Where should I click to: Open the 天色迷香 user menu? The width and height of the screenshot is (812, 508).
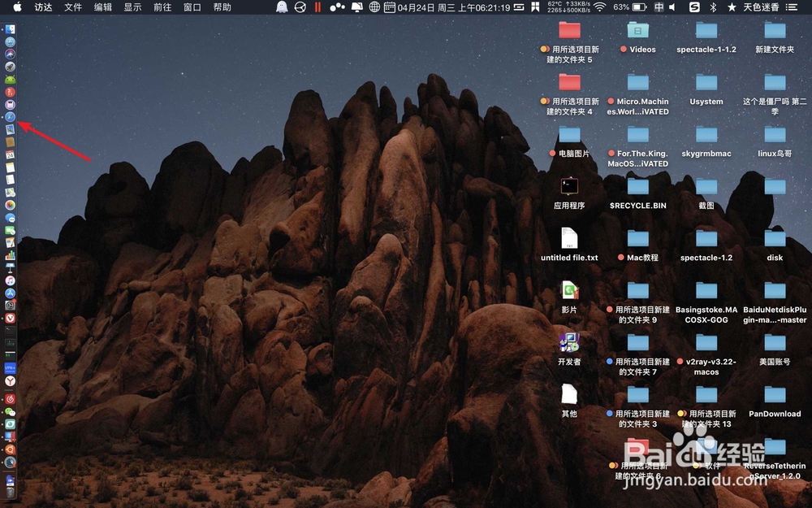pyautogui.click(x=761, y=7)
